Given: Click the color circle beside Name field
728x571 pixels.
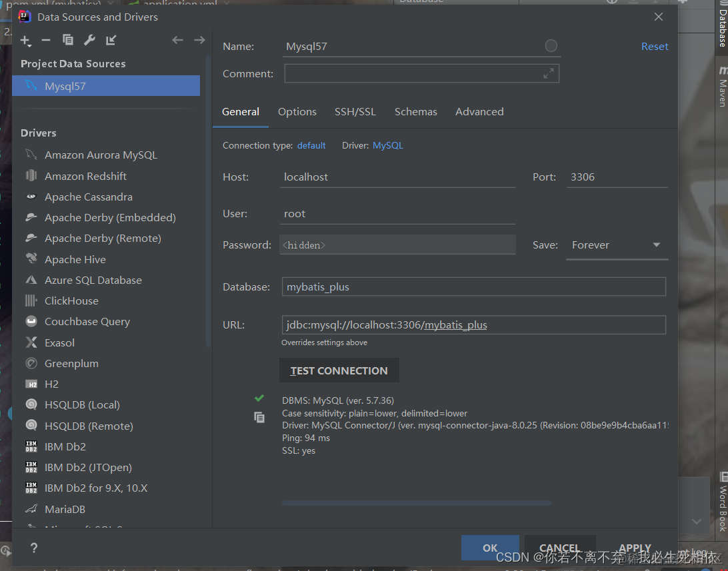Looking at the screenshot, I should pyautogui.click(x=551, y=46).
